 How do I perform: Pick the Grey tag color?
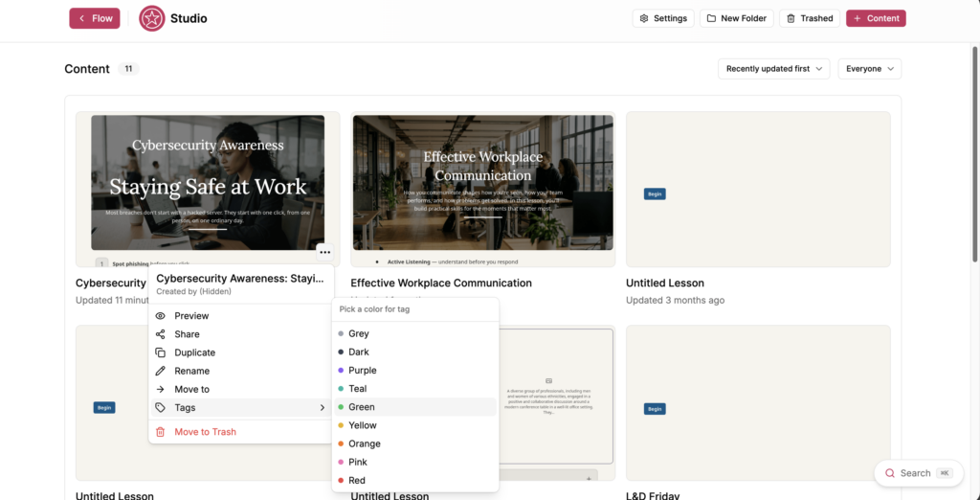[x=415, y=333]
